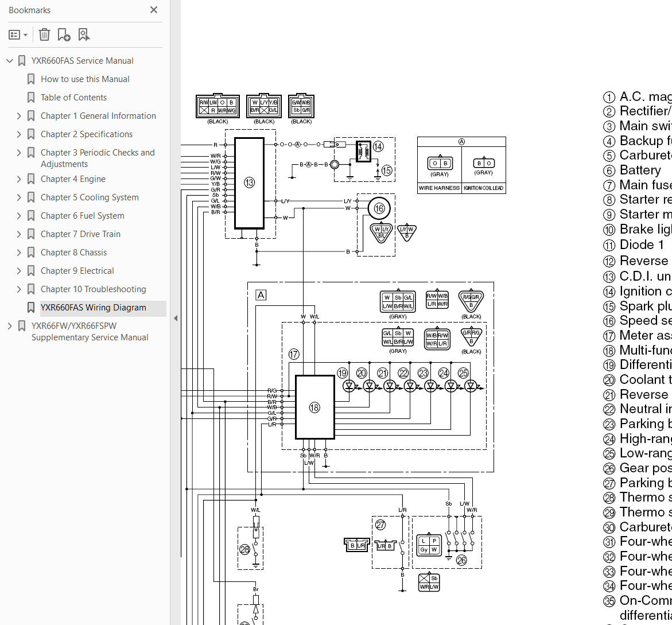Collapse the YXR660FAS Service Manual bookmark tree
The image size is (672, 625).
pyautogui.click(x=9, y=61)
